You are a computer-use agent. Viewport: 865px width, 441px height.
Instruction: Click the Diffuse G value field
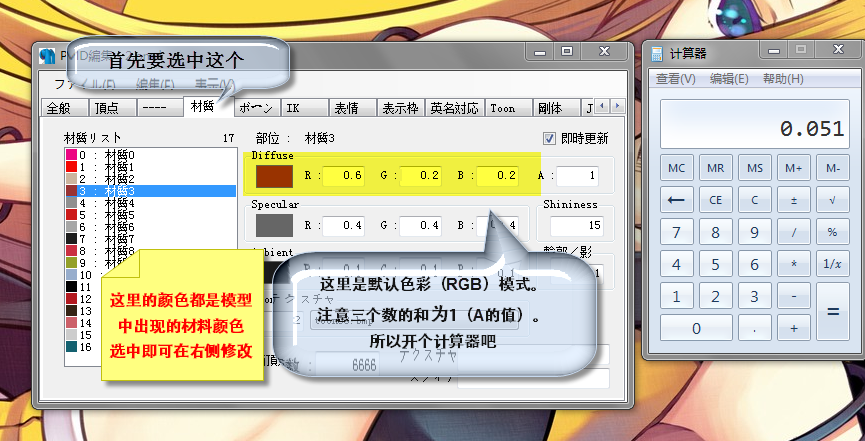click(x=420, y=176)
